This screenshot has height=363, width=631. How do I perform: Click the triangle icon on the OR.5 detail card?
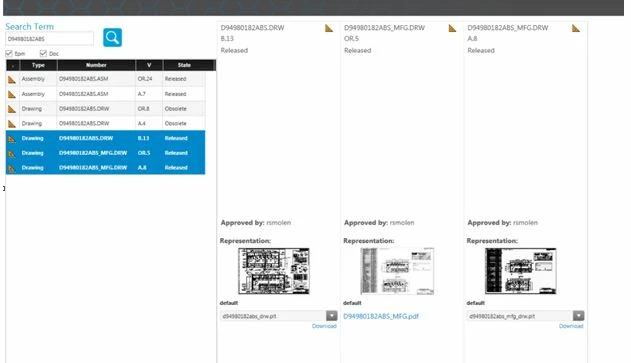pos(453,28)
